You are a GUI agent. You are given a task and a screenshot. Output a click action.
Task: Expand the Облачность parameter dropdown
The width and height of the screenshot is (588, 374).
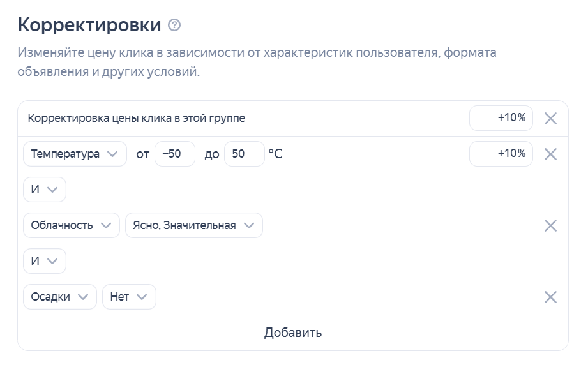(x=72, y=225)
